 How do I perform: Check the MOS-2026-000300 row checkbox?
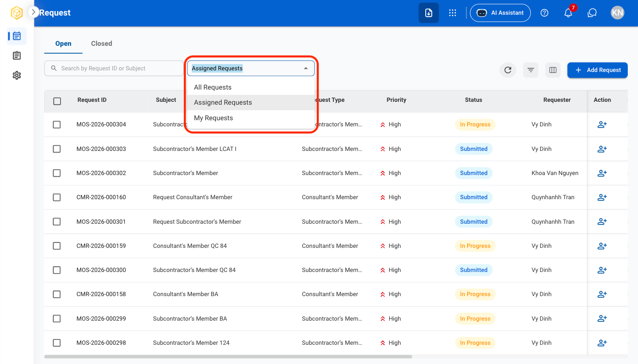pyautogui.click(x=57, y=270)
